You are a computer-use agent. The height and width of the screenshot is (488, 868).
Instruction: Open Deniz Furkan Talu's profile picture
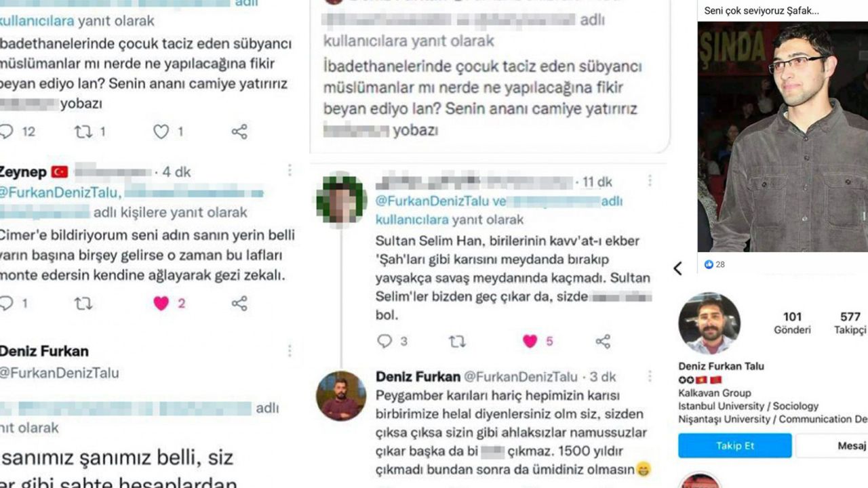pos(709,323)
